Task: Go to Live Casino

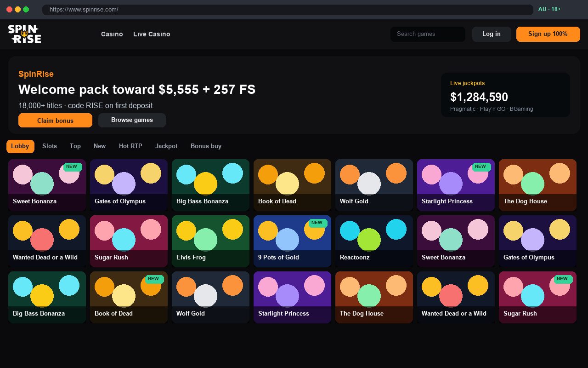Action: 152,34
